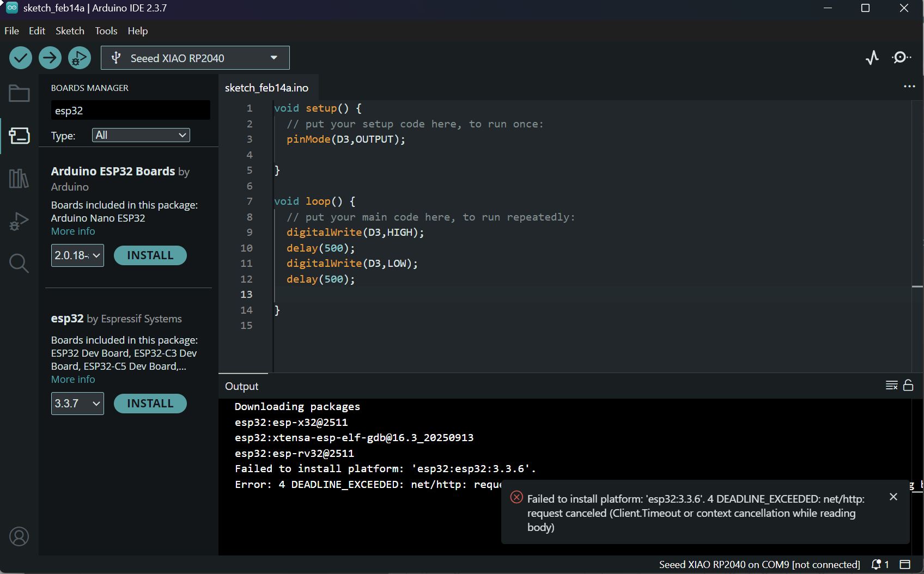The image size is (924, 574).
Task: Open the Sketchbook folder sidebar panel
Action: pos(19,94)
